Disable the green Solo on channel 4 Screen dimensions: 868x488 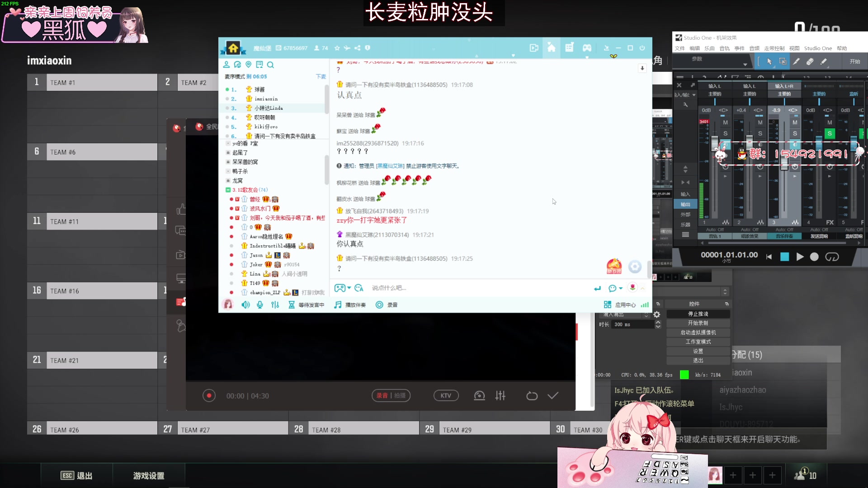coord(830,133)
